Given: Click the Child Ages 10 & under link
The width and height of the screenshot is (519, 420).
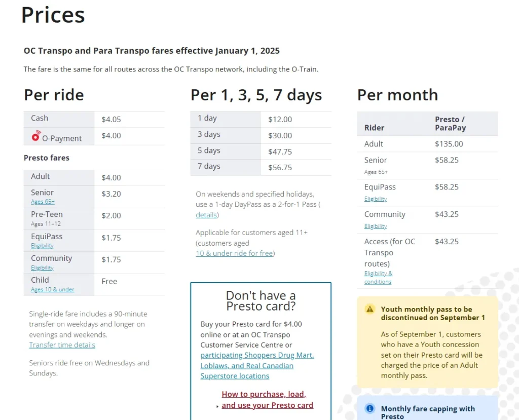Looking at the screenshot, I should tap(52, 289).
